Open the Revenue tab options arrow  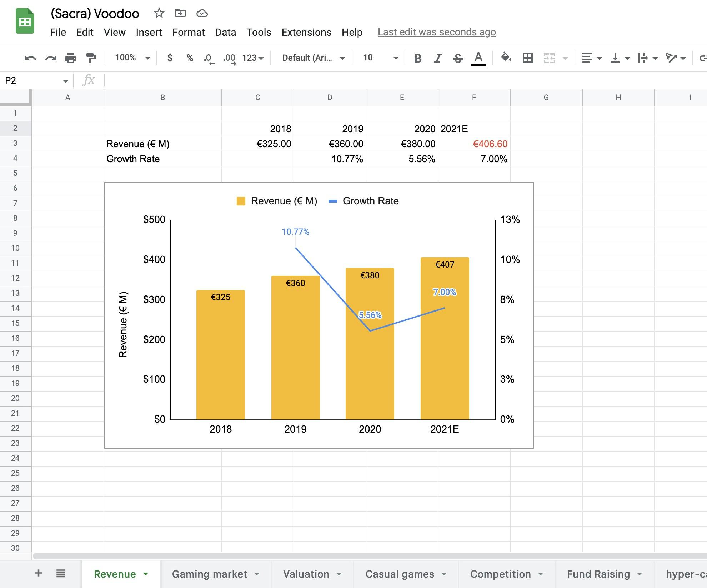[x=146, y=574]
